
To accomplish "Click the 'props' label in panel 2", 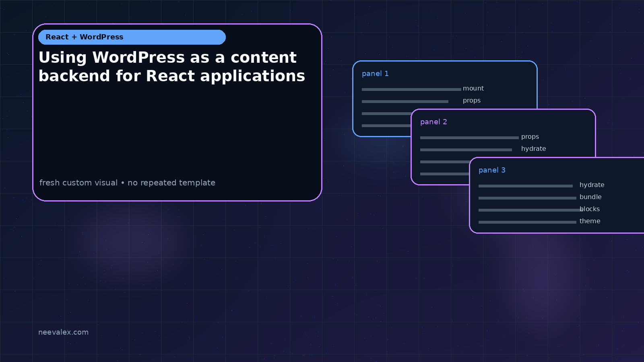I will click(x=530, y=137).
